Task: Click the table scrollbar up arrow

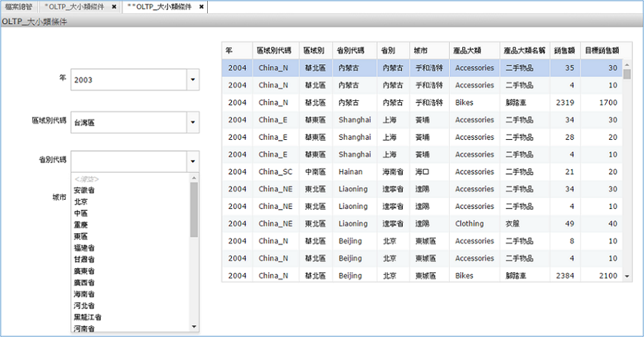Action: coord(627,63)
